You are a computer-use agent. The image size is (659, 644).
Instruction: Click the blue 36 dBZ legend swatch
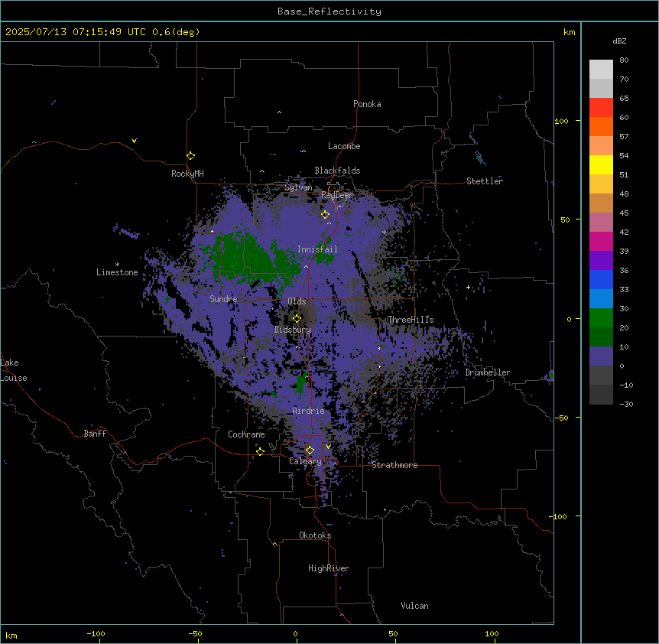601,279
